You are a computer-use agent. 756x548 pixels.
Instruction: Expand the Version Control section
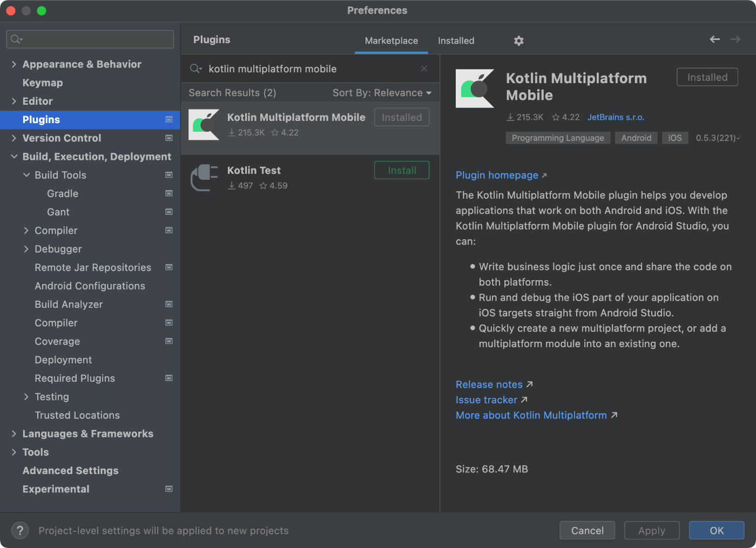(14, 138)
